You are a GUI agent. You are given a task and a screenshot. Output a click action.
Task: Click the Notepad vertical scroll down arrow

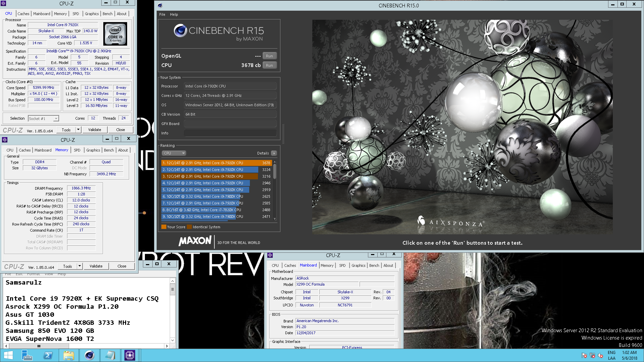[x=172, y=340]
